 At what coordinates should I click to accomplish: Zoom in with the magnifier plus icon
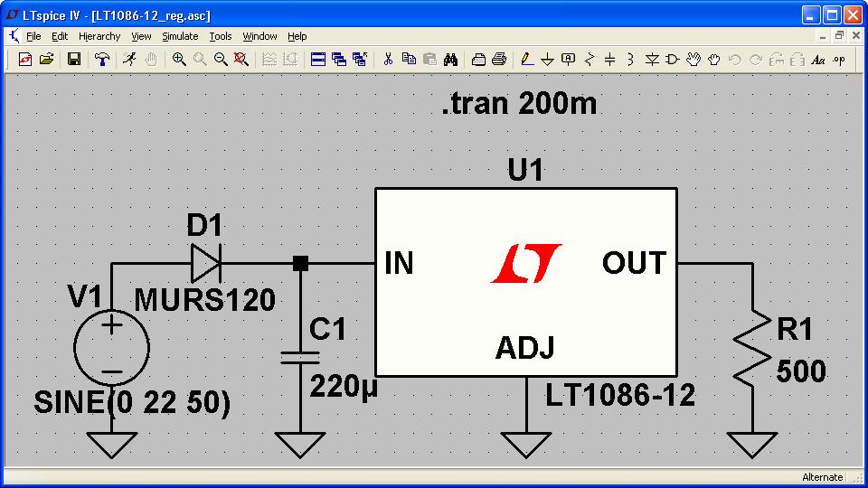(179, 60)
